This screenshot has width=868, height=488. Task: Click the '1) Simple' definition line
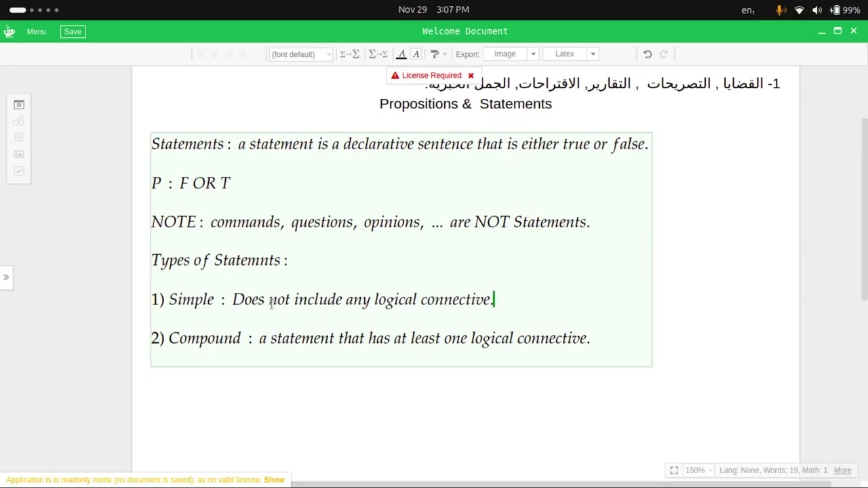pyautogui.click(x=323, y=300)
